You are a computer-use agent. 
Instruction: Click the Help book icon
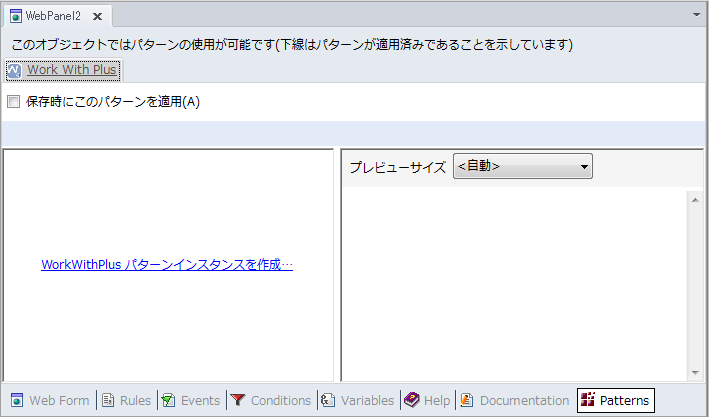[x=411, y=400]
